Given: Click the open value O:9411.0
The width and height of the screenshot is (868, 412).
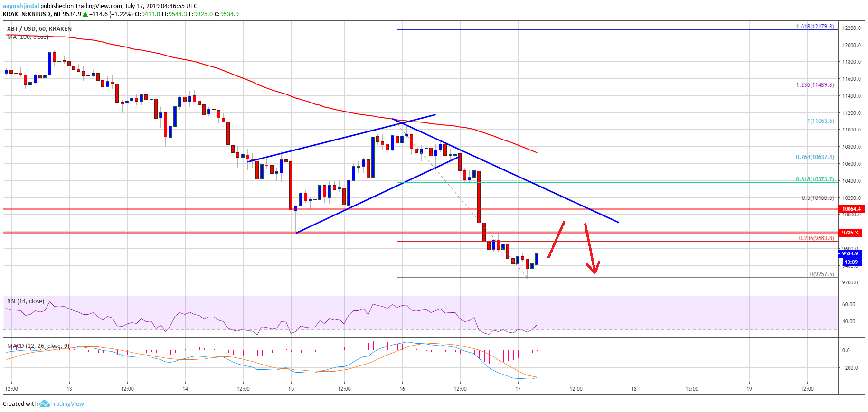Looking at the screenshot, I should [148, 14].
